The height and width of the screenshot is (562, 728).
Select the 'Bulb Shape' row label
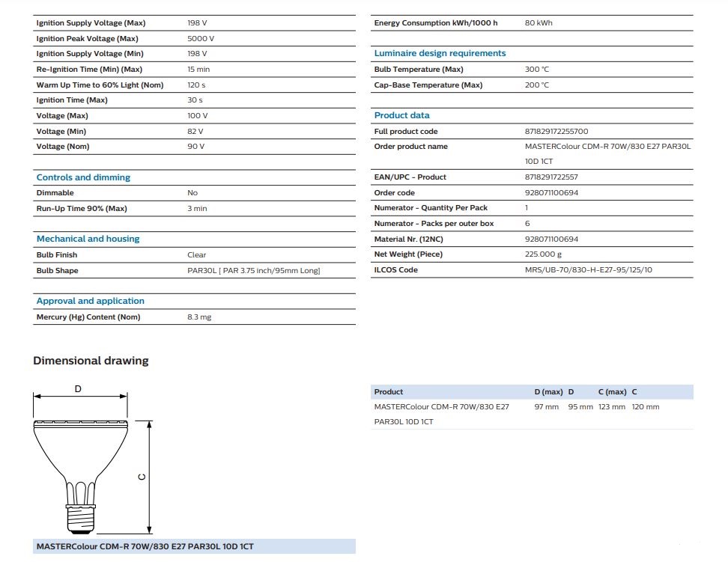[x=58, y=271]
